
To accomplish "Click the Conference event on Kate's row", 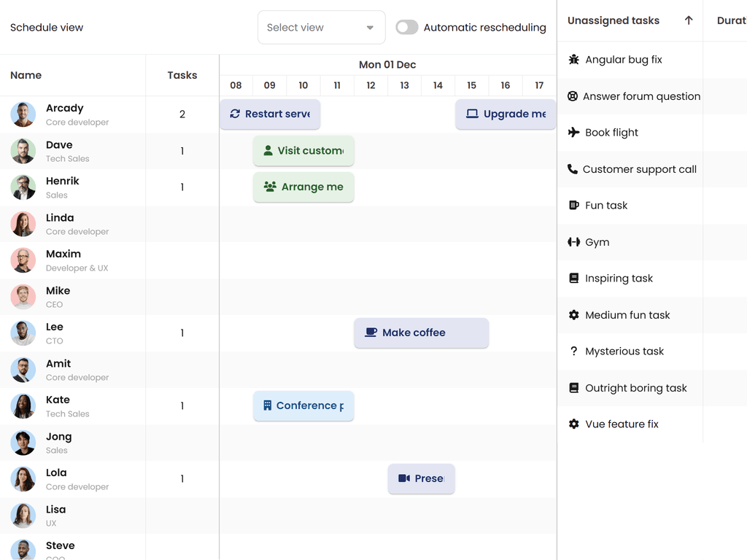I will [x=303, y=406].
